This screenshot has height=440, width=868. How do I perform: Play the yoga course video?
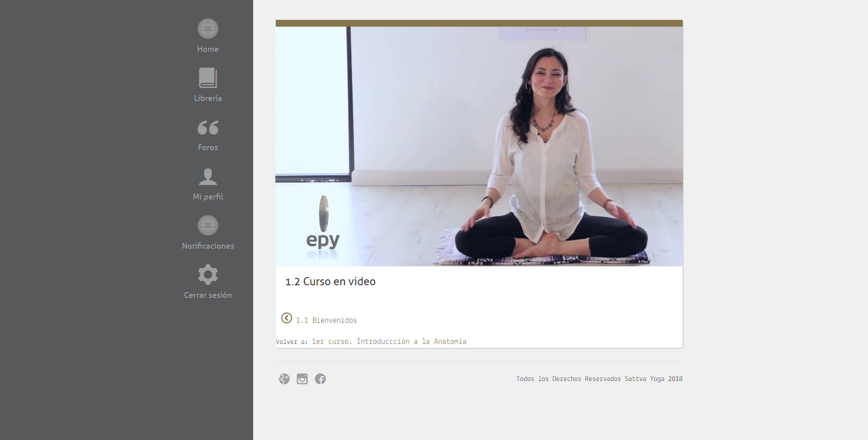pos(479,146)
